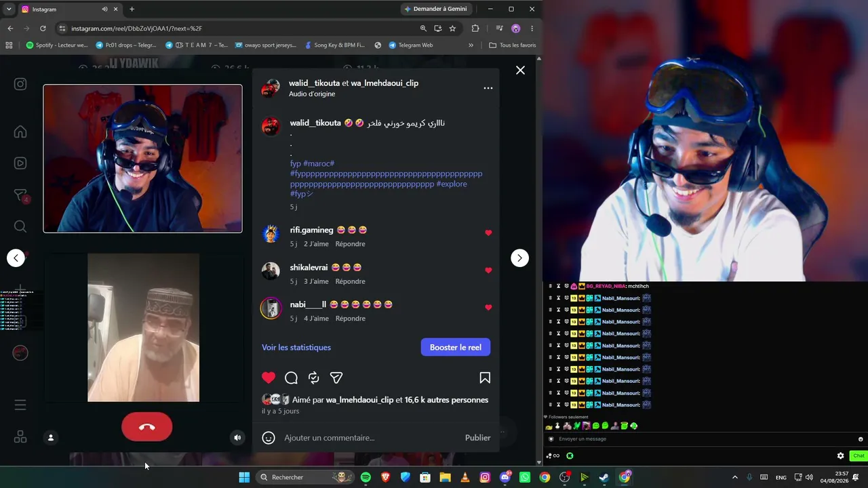Viewport: 868px width, 488px height.
Task: Show hidden system tray icons
Action: [734, 477]
